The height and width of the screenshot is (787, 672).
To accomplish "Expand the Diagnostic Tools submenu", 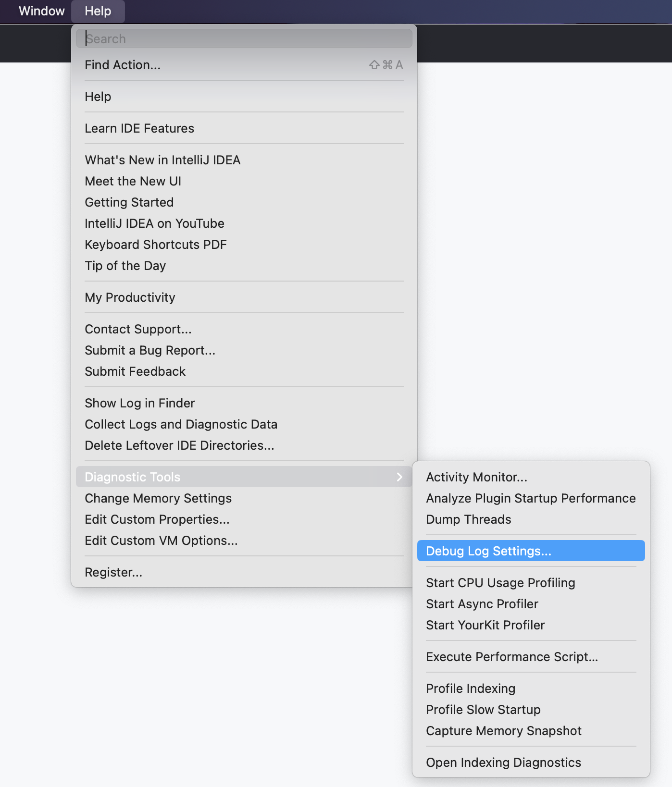I will pyautogui.click(x=133, y=477).
